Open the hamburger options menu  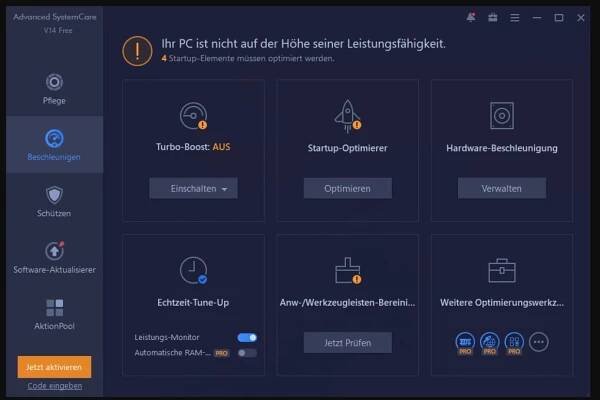pyautogui.click(x=515, y=18)
